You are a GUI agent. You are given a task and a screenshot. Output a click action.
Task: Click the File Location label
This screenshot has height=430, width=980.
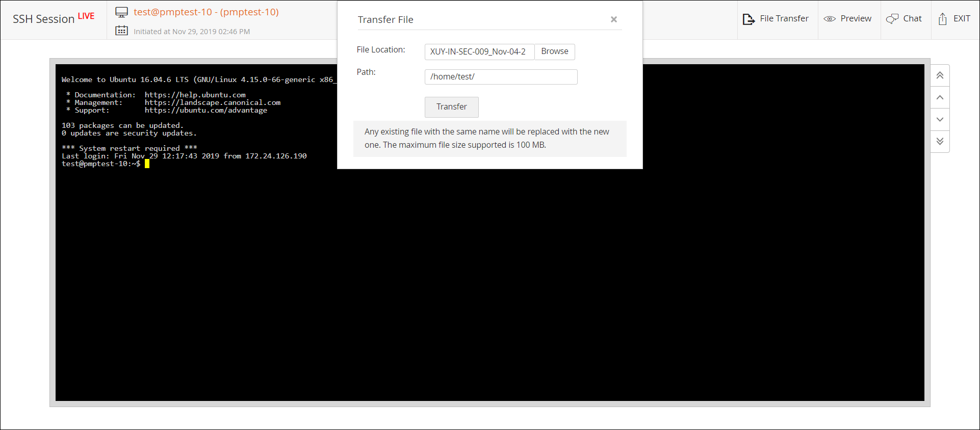tap(381, 49)
